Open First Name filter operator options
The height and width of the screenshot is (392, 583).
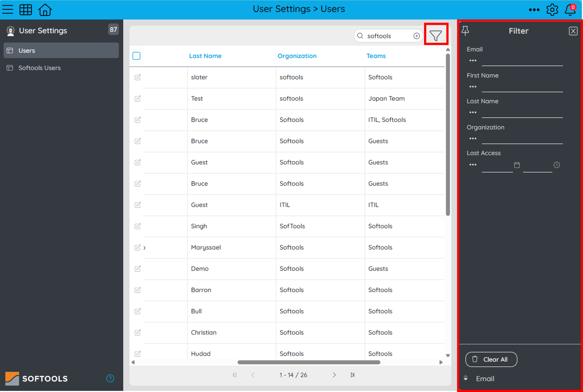(x=473, y=87)
